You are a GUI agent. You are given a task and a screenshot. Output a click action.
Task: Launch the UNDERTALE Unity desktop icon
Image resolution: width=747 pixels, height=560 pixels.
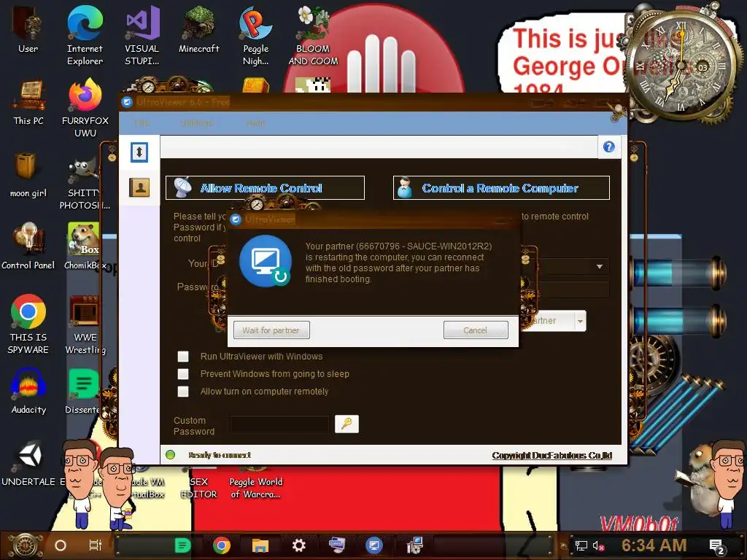(x=28, y=463)
